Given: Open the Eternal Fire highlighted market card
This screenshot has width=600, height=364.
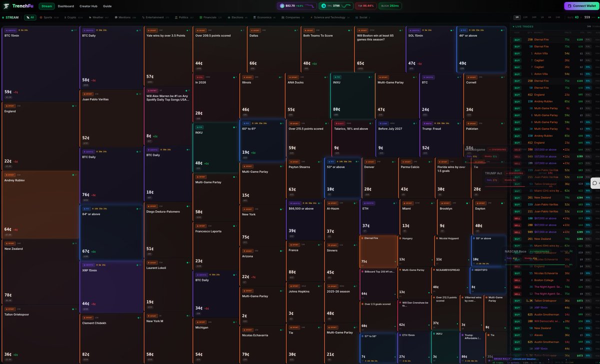Looking at the screenshot, I should tap(378, 250).
